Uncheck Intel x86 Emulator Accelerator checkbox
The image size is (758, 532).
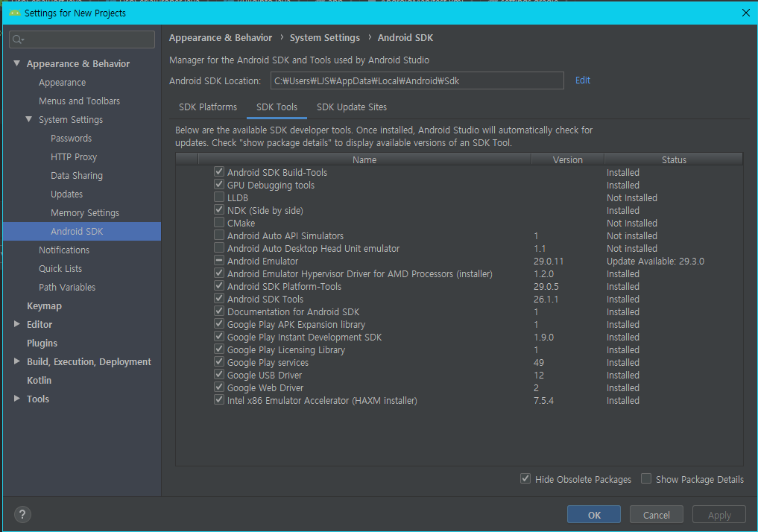pos(219,399)
